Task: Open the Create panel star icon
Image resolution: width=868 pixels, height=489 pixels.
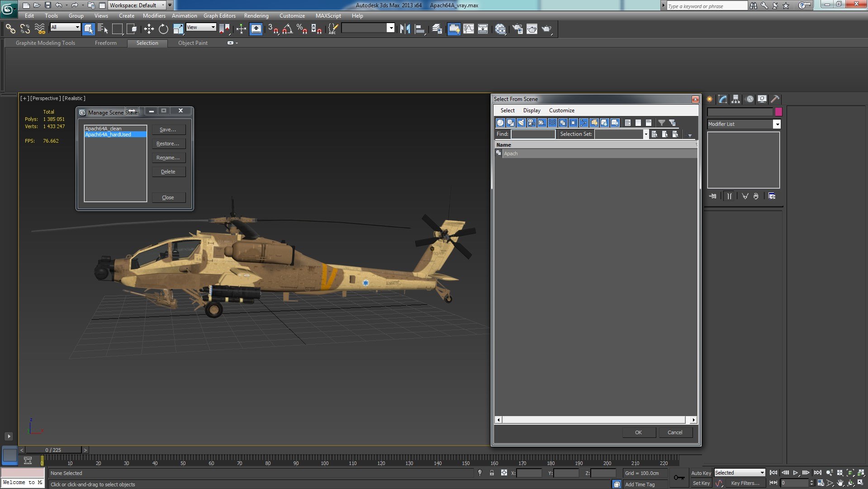Action: pyautogui.click(x=710, y=99)
